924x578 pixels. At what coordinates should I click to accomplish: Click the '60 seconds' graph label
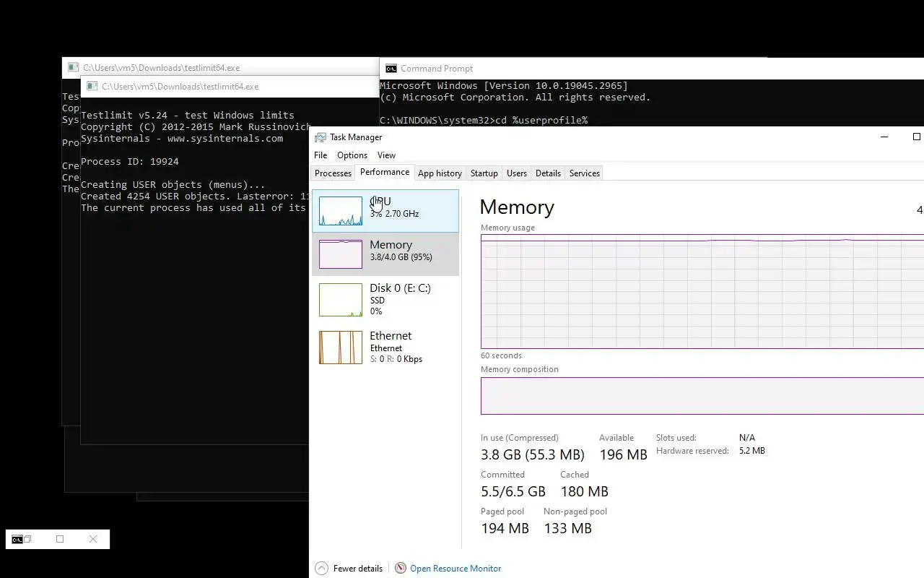[x=501, y=355]
